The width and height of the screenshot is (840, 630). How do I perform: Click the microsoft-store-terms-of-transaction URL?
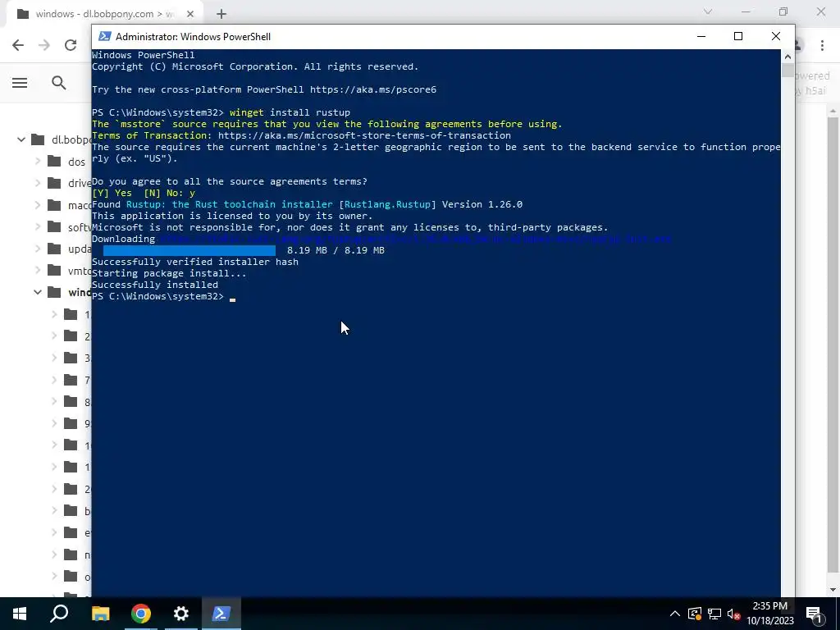pyautogui.click(x=364, y=135)
